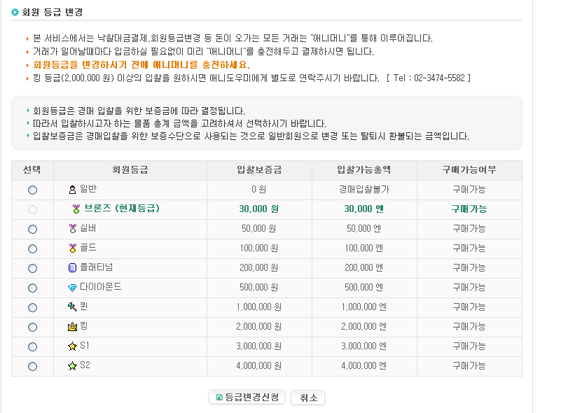This screenshot has height=413, width=568.
Task: Select the S2 grade radio button
Action: 33,366
